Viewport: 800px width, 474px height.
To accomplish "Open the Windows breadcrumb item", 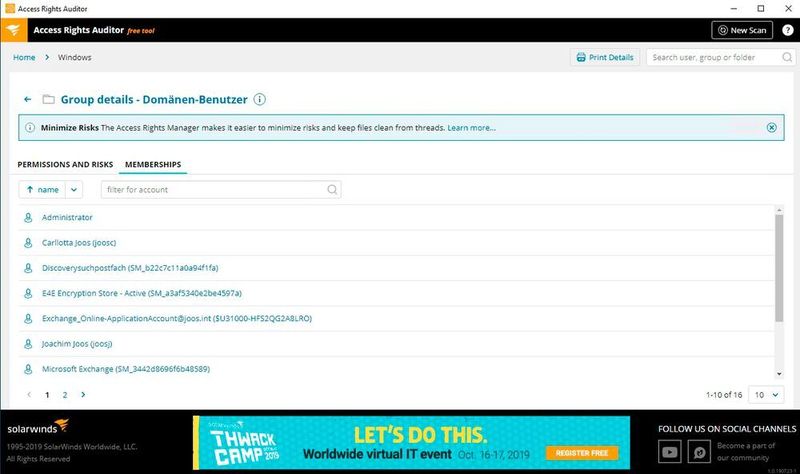I will (x=74, y=57).
